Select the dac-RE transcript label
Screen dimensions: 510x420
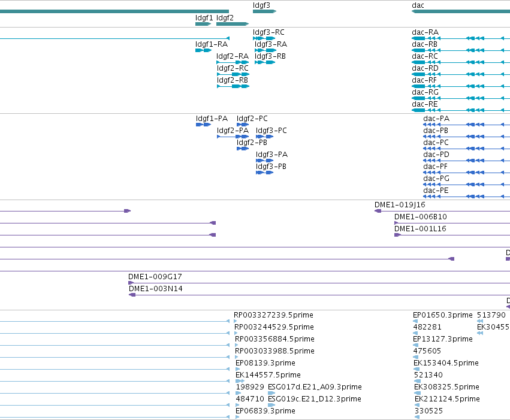coord(425,104)
